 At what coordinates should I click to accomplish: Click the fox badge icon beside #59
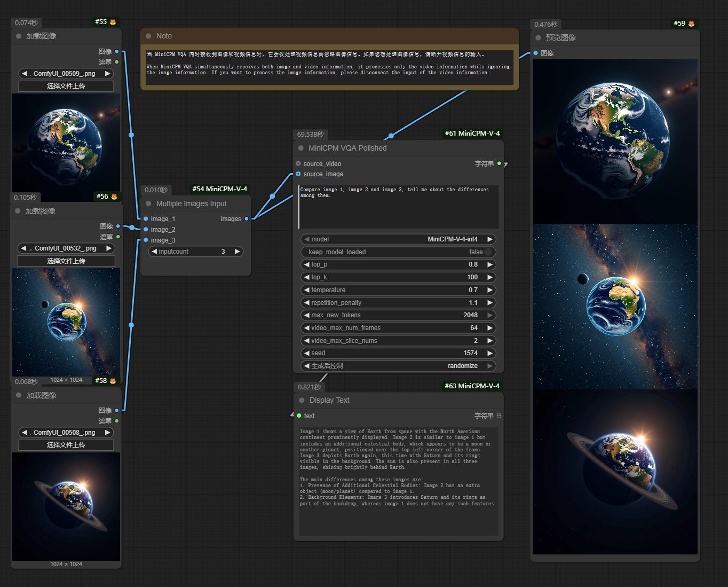click(692, 24)
